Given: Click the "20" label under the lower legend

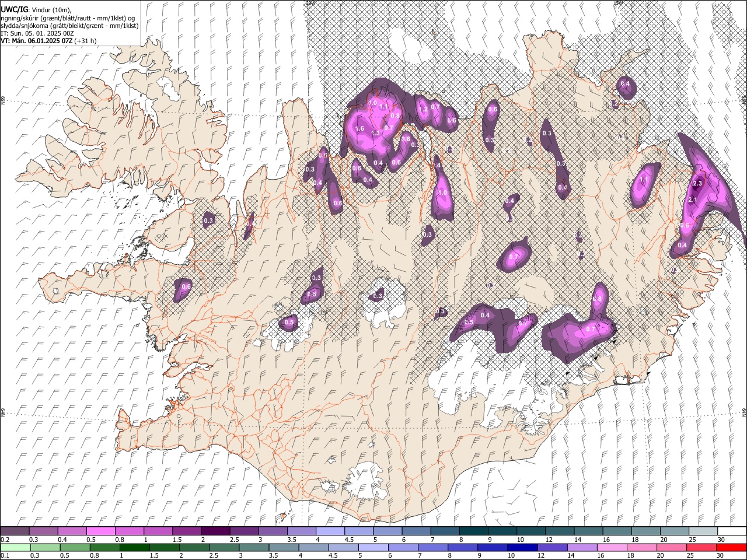Looking at the screenshot, I should (x=660, y=555).
